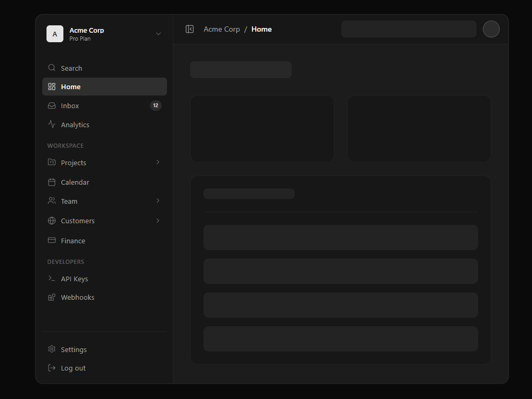Click the Team label
The height and width of the screenshot is (399, 532).
coord(69,202)
